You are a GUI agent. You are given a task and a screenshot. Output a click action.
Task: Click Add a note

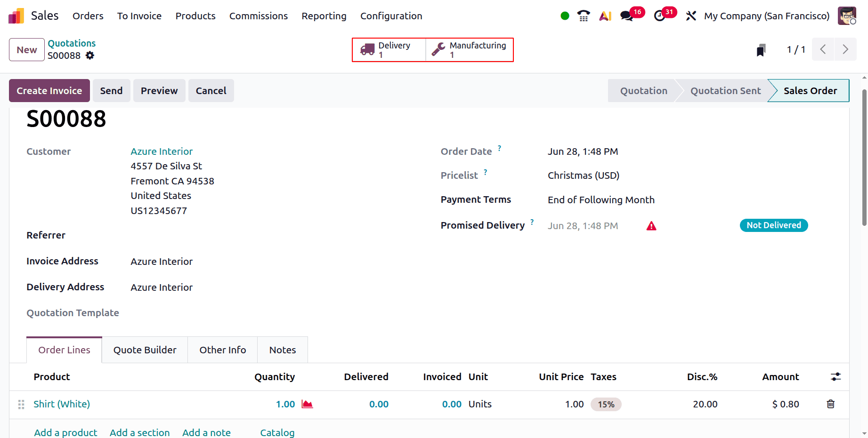pyautogui.click(x=206, y=432)
